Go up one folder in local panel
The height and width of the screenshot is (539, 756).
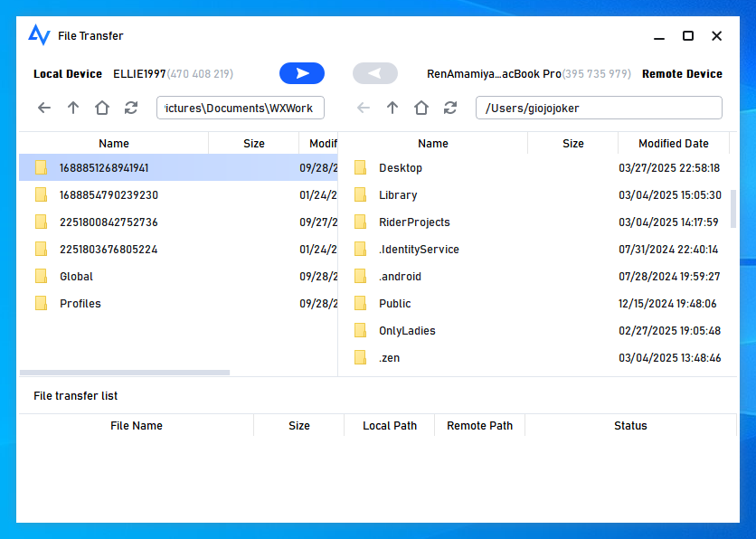(73, 109)
